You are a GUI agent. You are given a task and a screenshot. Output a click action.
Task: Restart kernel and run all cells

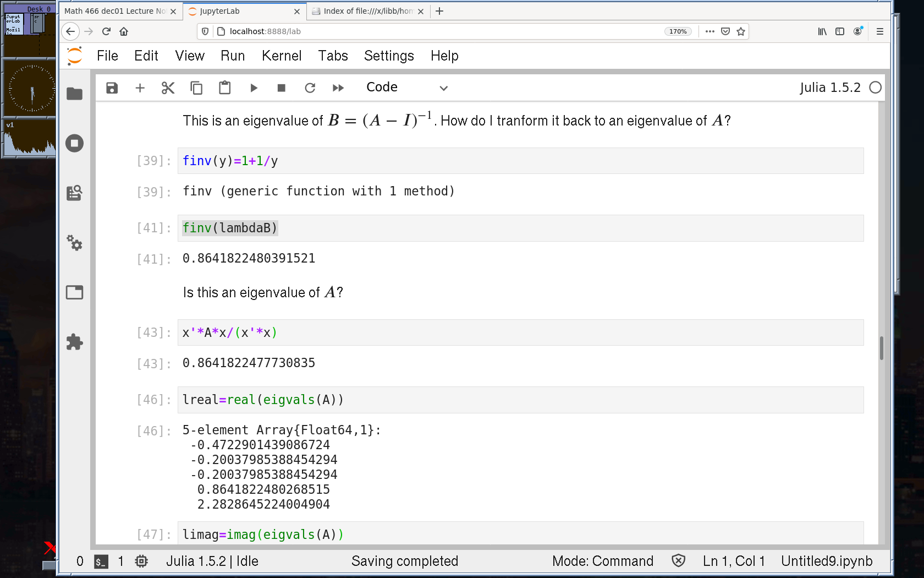tap(338, 88)
